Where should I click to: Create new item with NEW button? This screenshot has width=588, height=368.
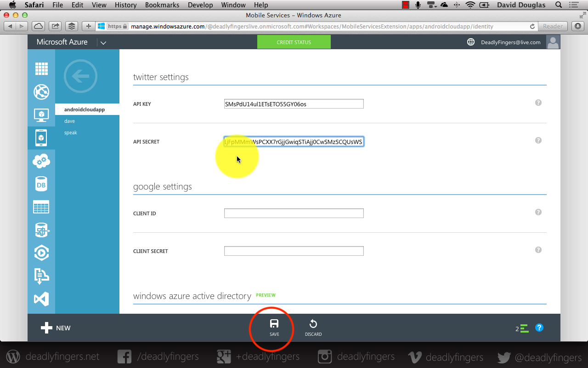56,328
